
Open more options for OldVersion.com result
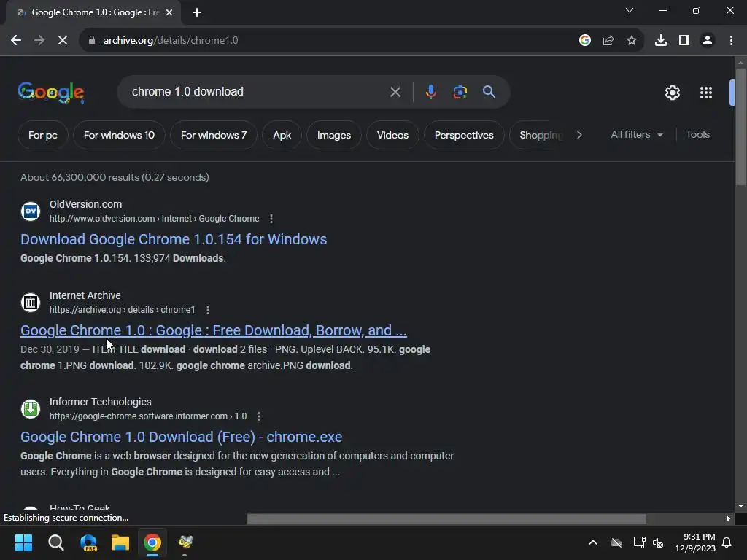(x=271, y=219)
